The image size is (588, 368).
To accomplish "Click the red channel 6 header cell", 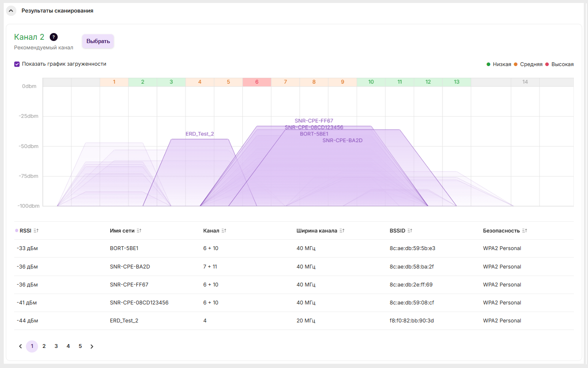I will (x=257, y=82).
